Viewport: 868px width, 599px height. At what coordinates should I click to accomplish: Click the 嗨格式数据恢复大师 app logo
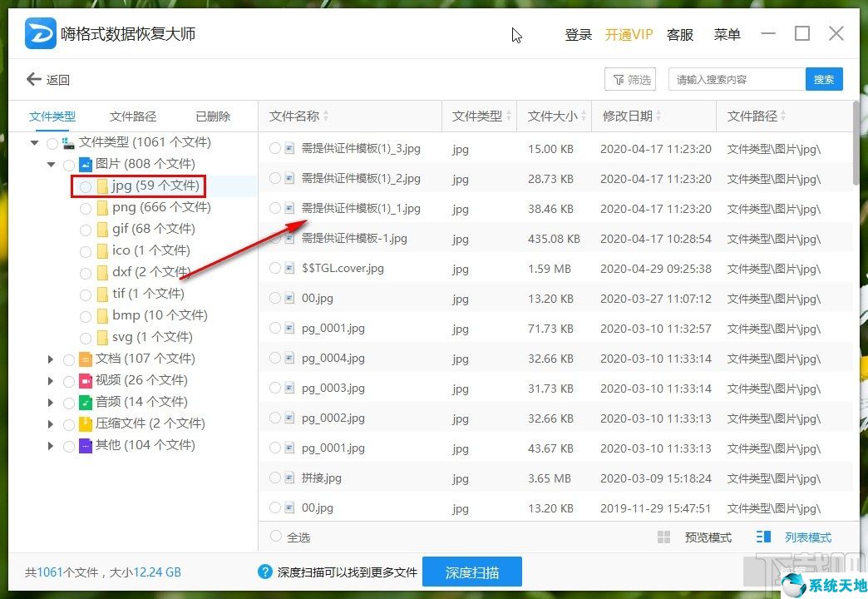[x=40, y=33]
